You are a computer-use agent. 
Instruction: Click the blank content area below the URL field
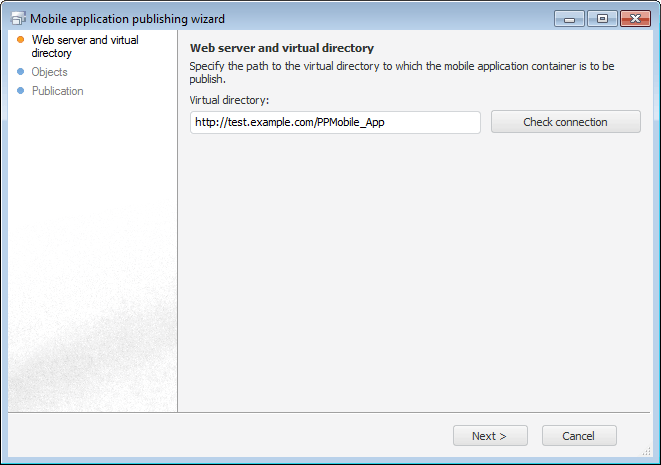414,270
